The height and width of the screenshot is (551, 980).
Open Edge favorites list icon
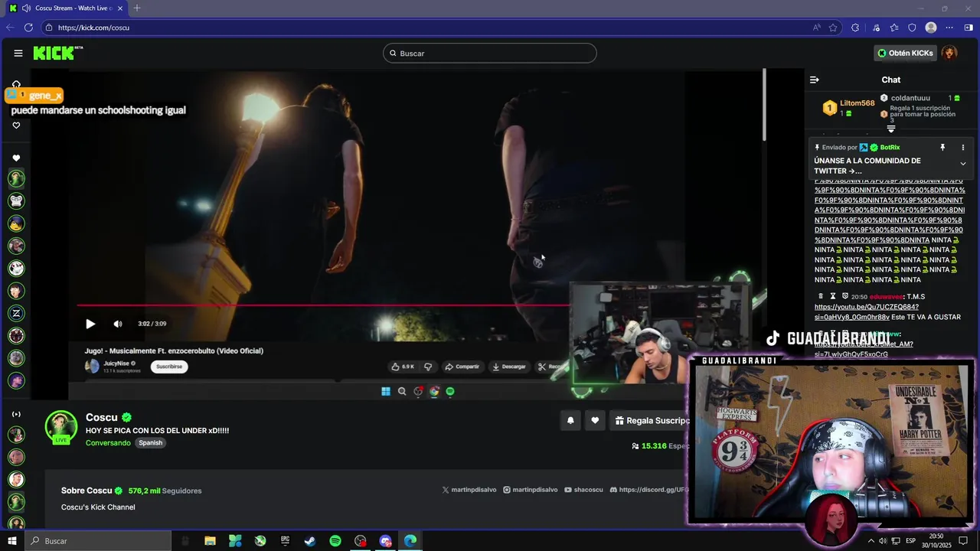pyautogui.click(x=894, y=28)
